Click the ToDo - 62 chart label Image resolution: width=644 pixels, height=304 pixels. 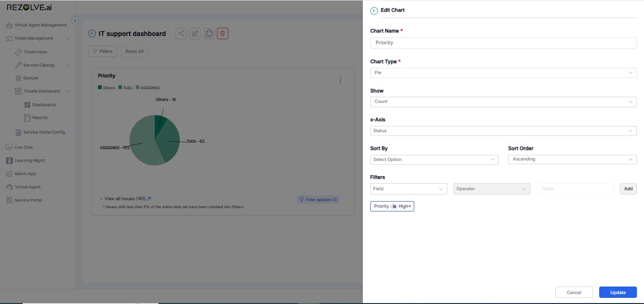click(195, 141)
